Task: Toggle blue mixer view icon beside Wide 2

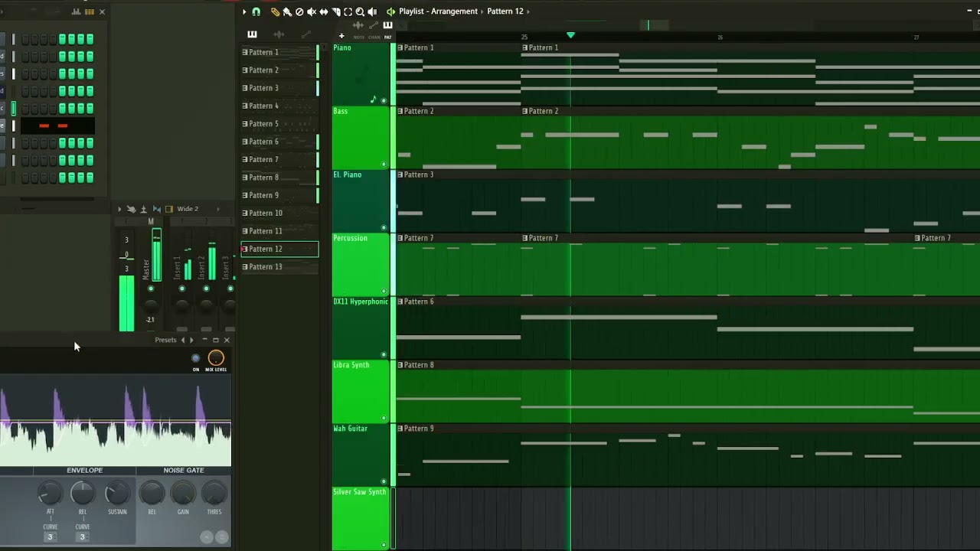Action: pos(157,209)
